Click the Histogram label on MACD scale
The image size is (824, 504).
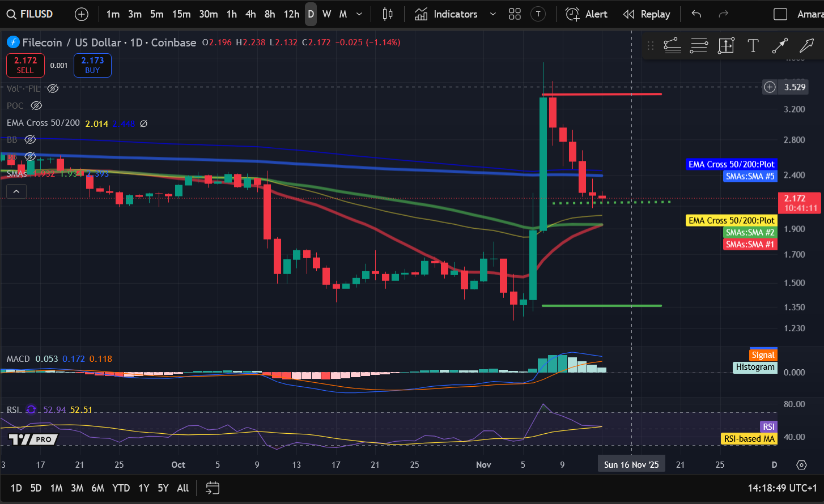(755, 367)
